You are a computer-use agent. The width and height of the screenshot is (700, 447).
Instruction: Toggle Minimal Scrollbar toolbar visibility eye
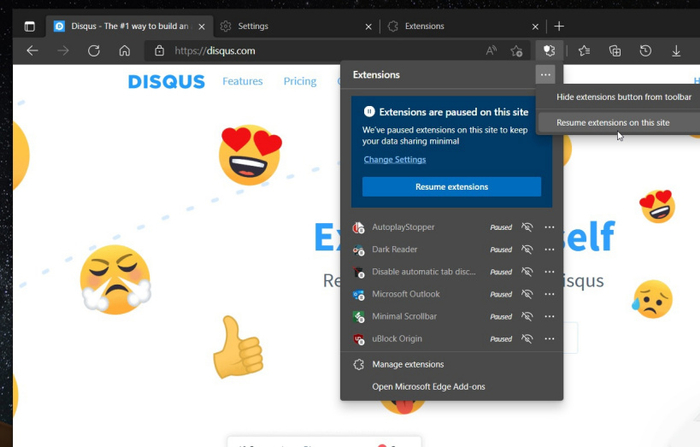point(527,317)
